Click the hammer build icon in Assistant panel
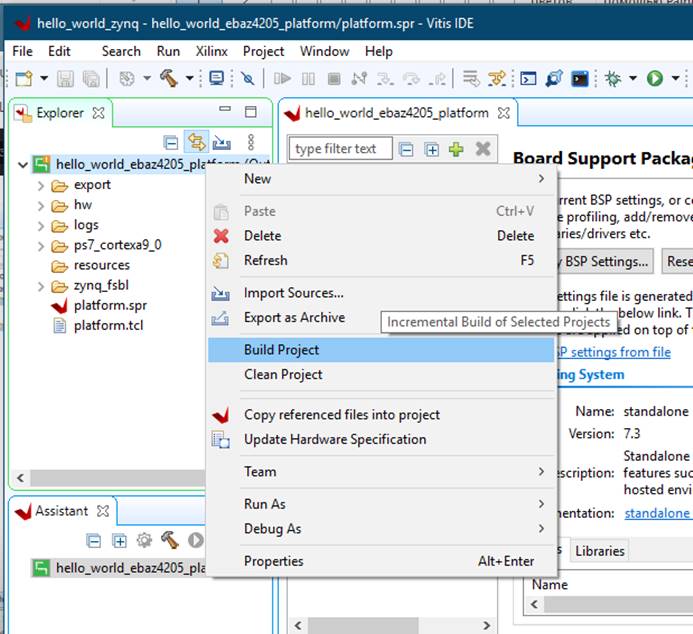Image resolution: width=693 pixels, height=634 pixels. 169,540
